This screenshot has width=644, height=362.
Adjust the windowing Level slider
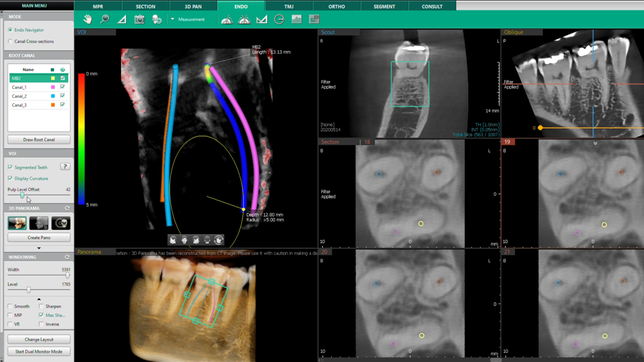pyautogui.click(x=29, y=290)
